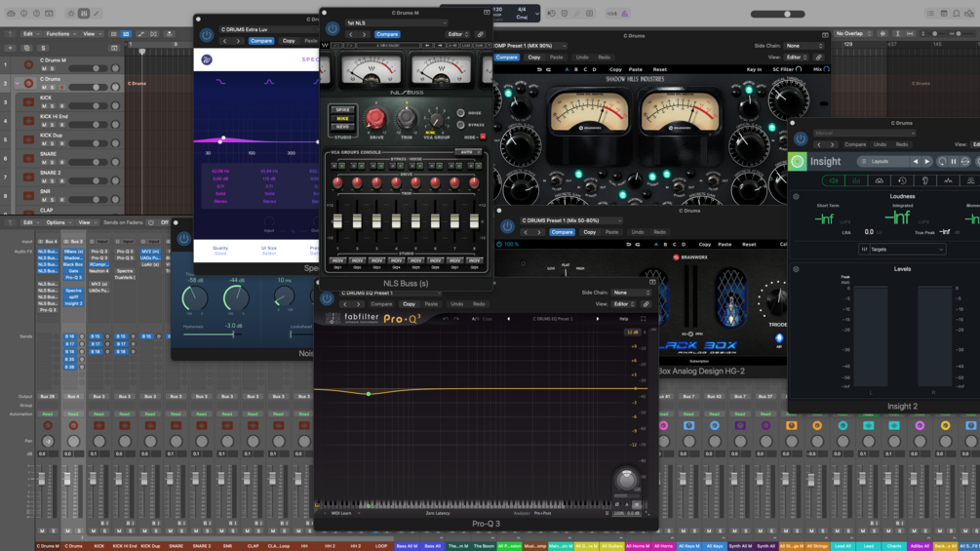The width and height of the screenshot is (980, 551).
Task: Click Pro-Q 3 full screen icon
Action: (644, 319)
